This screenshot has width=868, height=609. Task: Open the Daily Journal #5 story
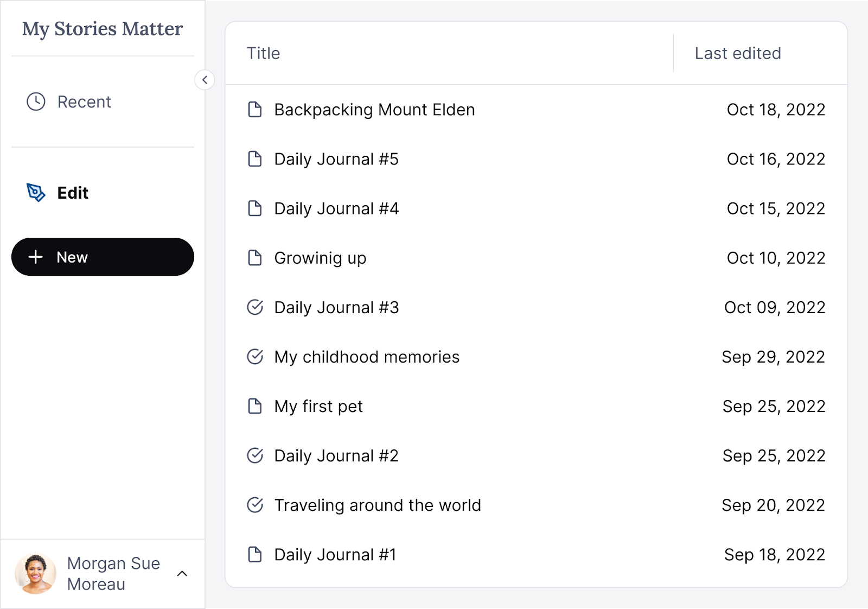tap(336, 159)
